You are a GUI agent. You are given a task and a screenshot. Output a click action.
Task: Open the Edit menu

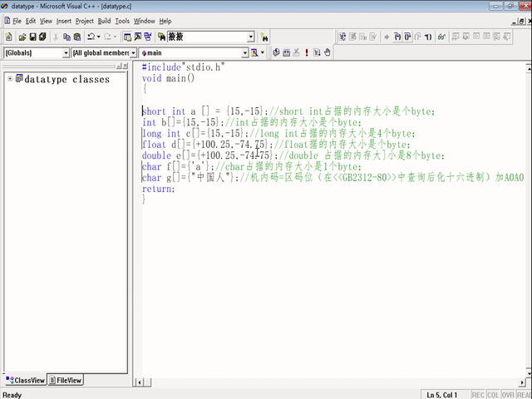(x=31, y=21)
